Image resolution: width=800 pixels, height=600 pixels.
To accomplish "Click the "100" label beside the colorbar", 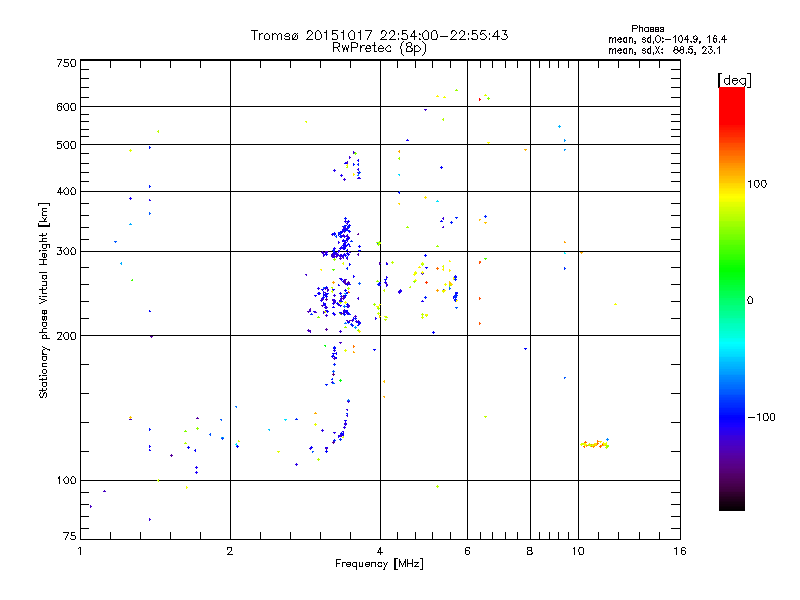I will click(757, 184).
